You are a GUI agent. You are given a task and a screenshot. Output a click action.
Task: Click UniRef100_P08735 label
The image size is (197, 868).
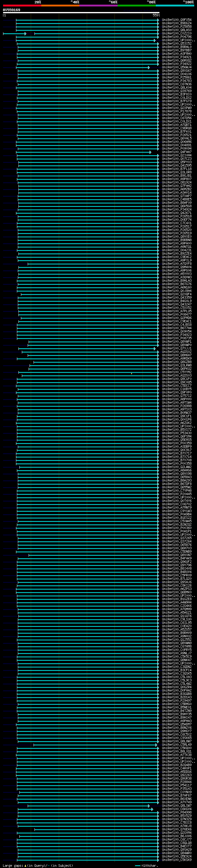tap(177, 338)
